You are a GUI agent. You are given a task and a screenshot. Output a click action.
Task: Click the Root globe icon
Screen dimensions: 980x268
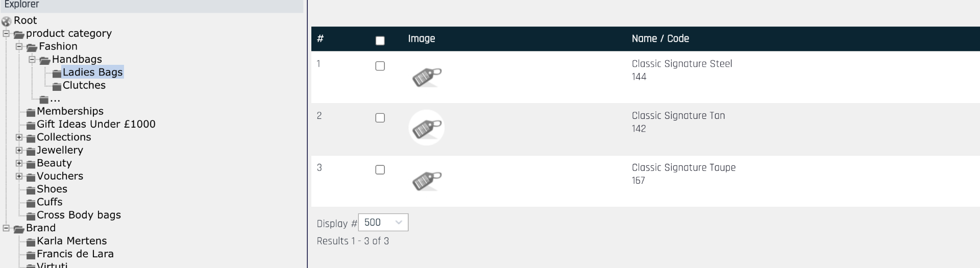click(x=6, y=21)
